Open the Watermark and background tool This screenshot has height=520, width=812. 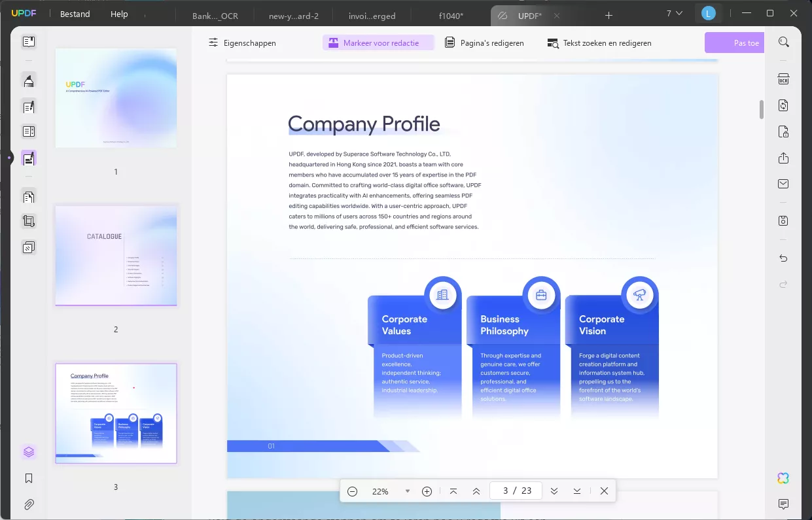28,247
